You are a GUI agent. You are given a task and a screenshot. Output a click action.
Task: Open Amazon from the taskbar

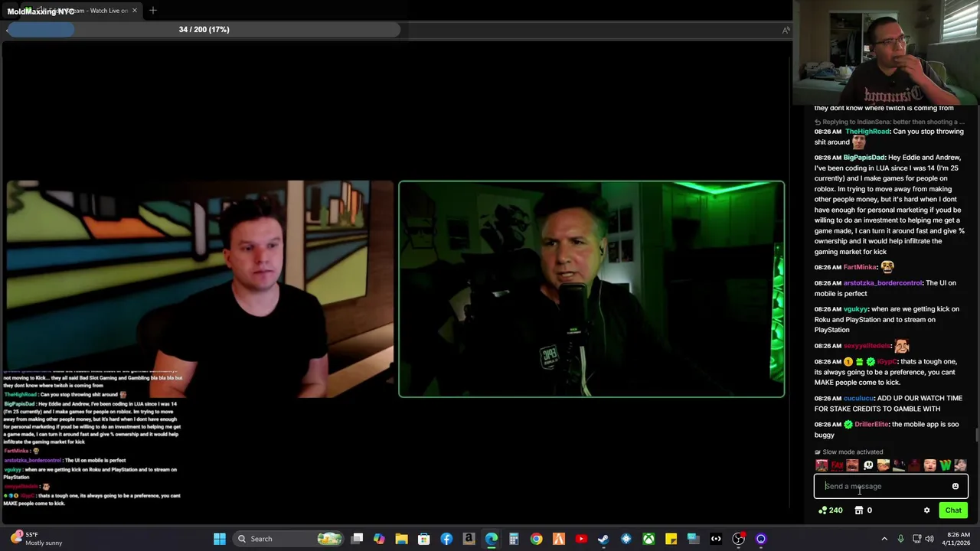469,539
